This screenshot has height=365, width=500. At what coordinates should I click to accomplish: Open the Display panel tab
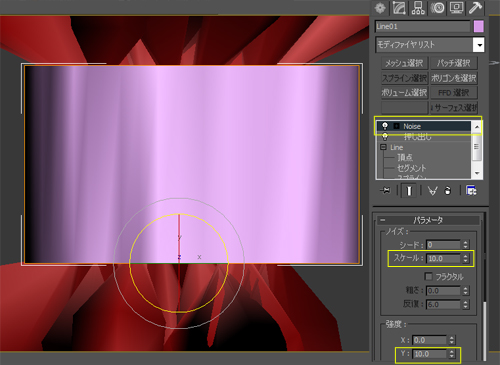point(456,8)
